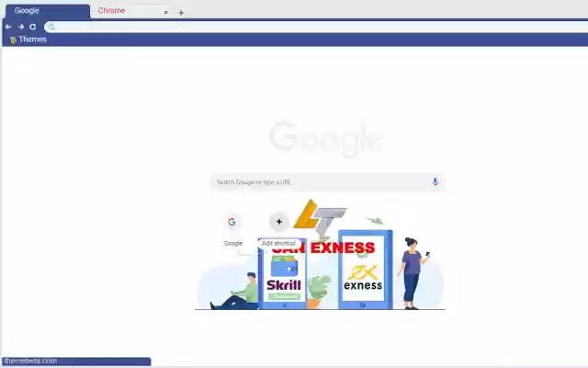
Task: Open the Google shortcut tile icon
Action: (x=232, y=222)
